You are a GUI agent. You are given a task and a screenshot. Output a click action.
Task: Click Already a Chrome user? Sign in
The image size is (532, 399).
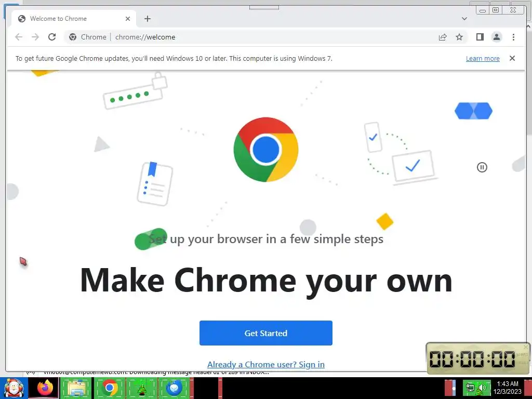tap(265, 364)
